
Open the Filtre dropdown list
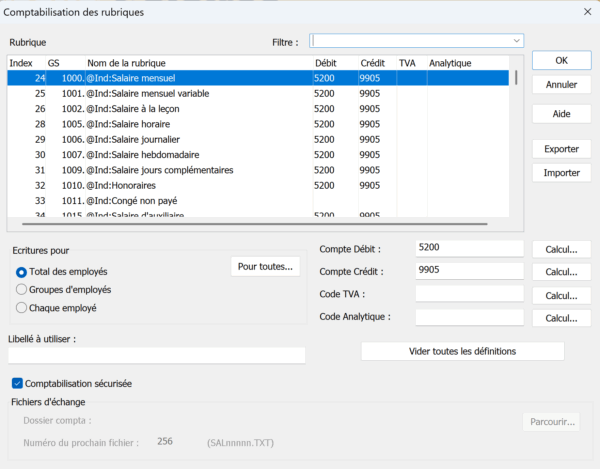[x=516, y=41]
